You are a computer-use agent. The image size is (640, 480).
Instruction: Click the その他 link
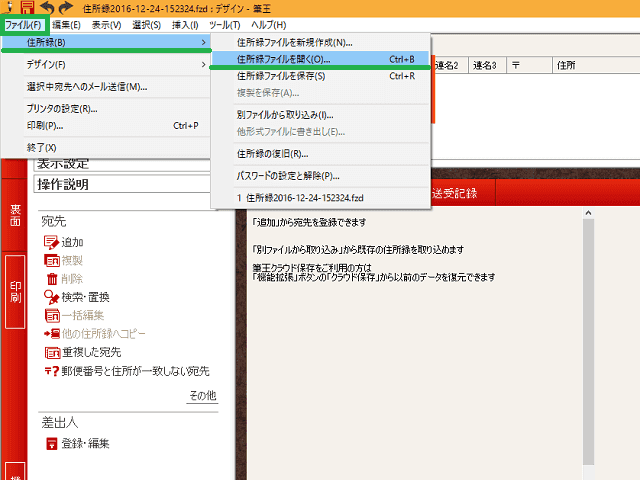click(x=202, y=397)
